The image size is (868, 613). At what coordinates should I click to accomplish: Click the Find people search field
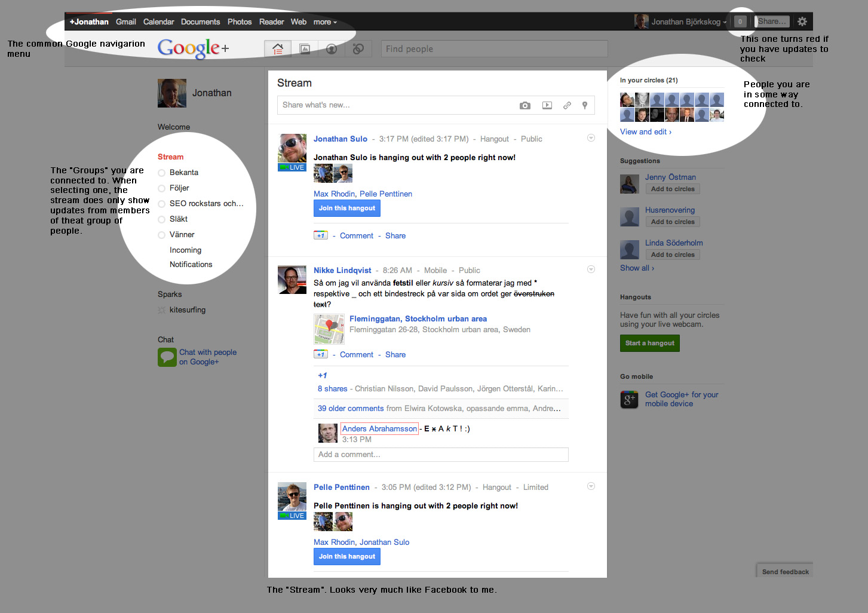click(x=494, y=49)
